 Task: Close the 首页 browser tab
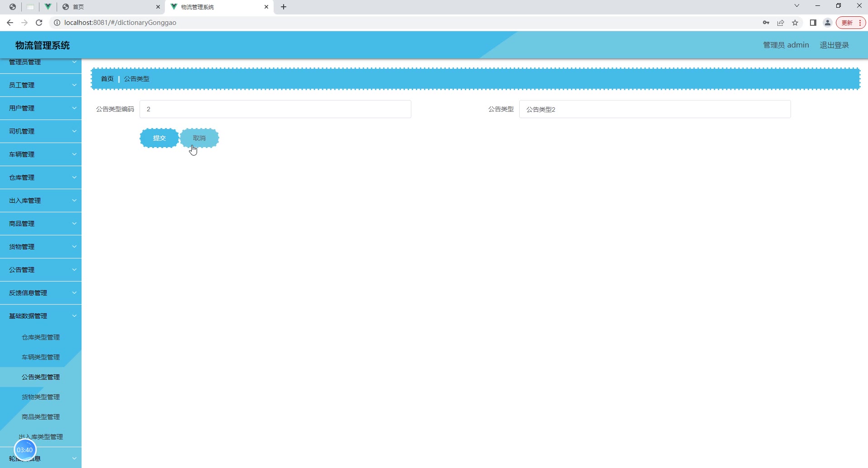click(x=158, y=7)
